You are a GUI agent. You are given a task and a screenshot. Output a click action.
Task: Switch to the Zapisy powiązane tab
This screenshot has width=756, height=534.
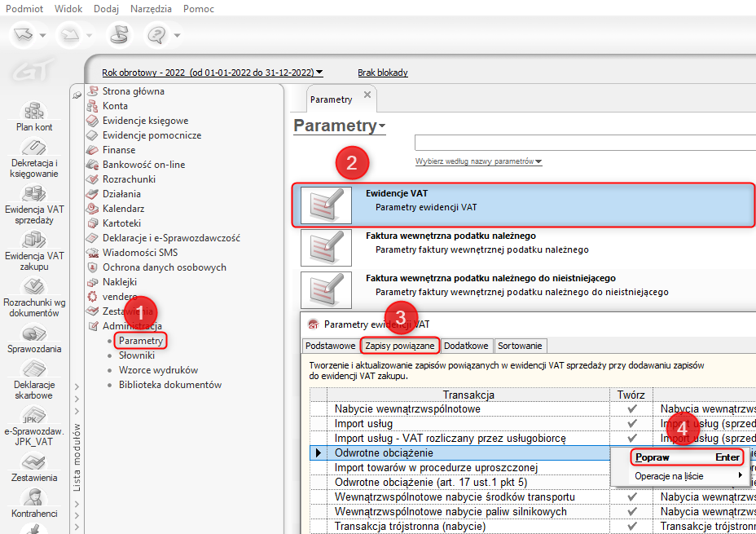(400, 346)
